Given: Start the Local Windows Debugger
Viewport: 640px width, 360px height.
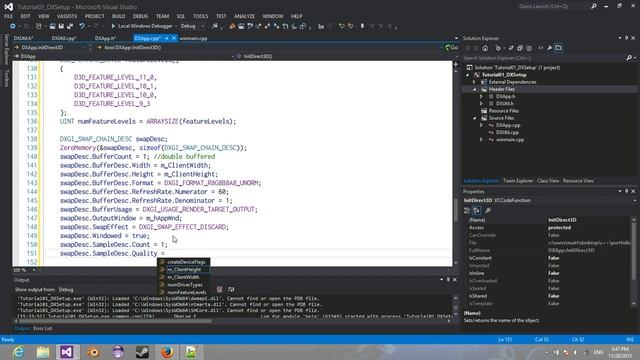Looking at the screenshot, I should (x=142, y=26).
